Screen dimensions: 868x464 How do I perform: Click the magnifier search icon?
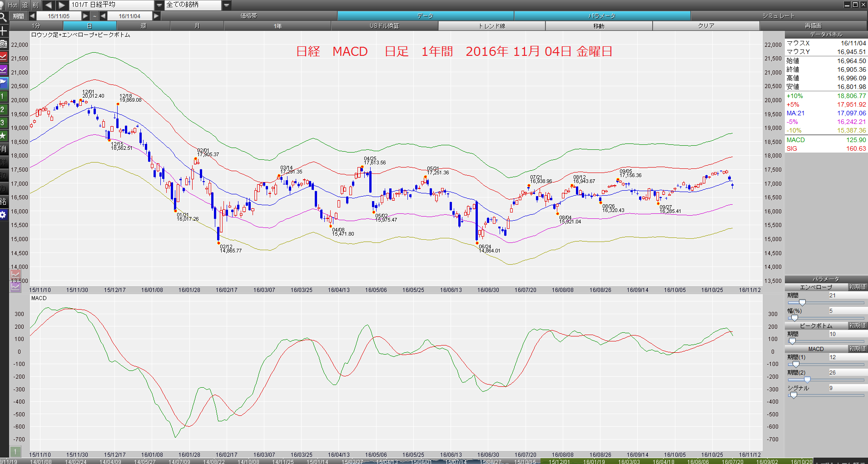(4, 17)
